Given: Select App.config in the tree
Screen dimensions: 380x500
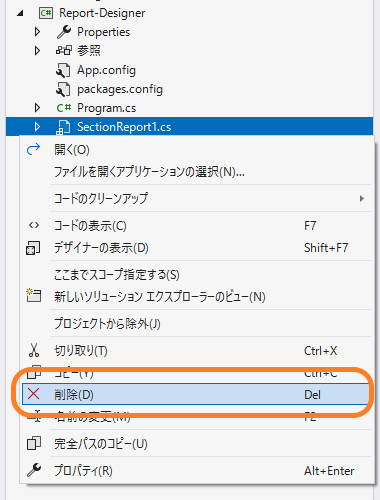Looking at the screenshot, I should click(x=106, y=70).
